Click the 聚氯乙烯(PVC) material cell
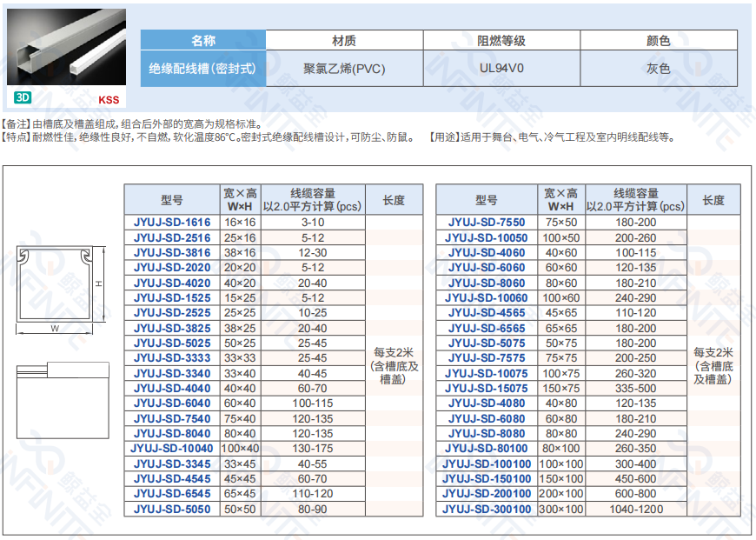This screenshot has width=756, height=540. (343, 69)
